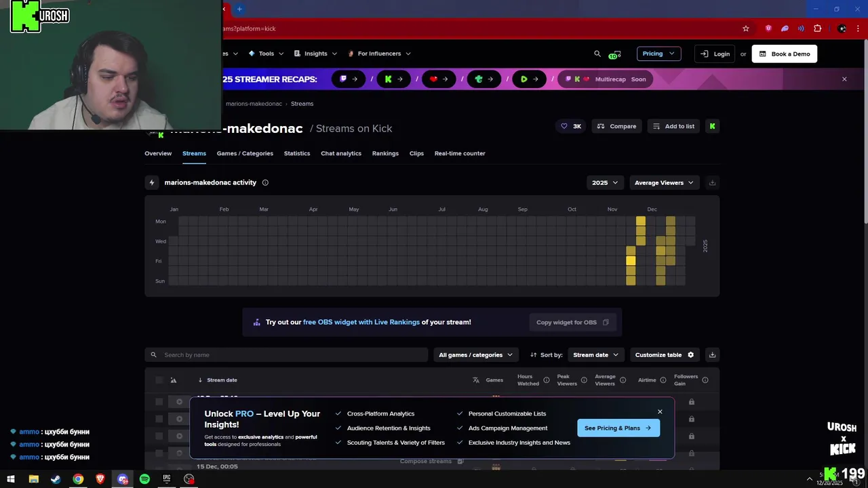This screenshot has width=868, height=488.
Task: Click the info icon next to Followers Gain
Action: coord(705,380)
